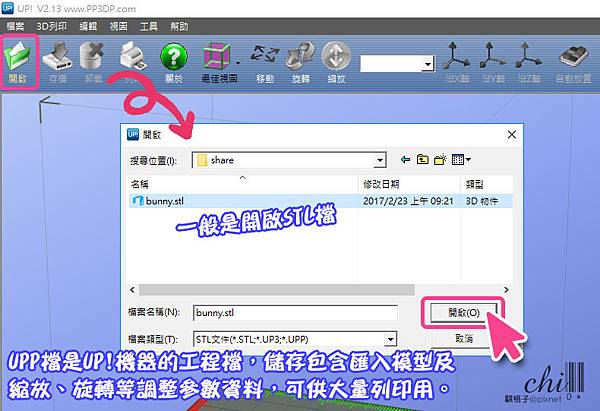Click the Open (開啟) folder toolbar icon

(18, 57)
